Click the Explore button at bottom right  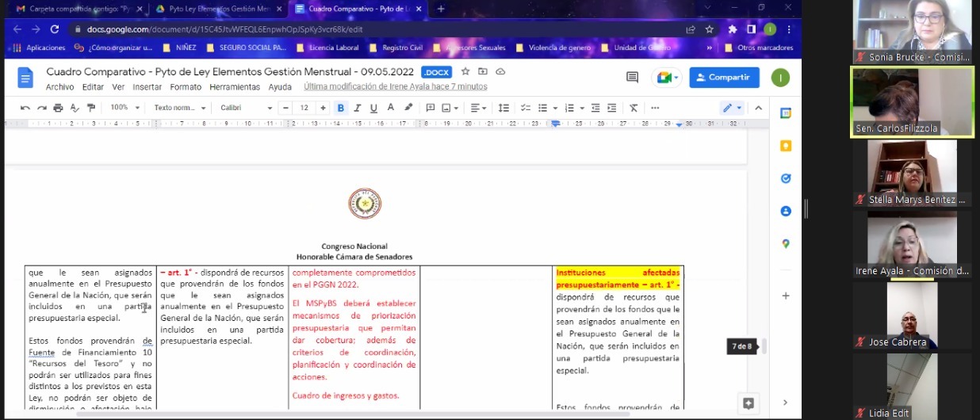(x=748, y=403)
